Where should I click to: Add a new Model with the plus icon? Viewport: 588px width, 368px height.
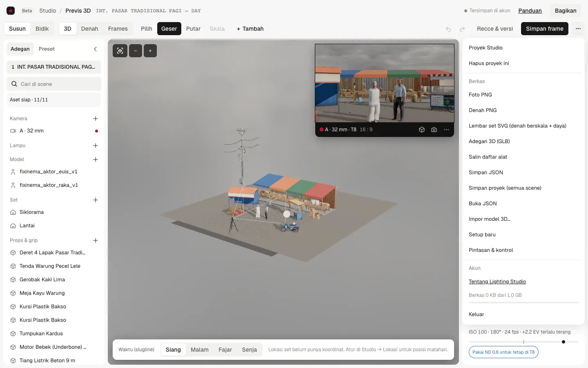click(96, 159)
